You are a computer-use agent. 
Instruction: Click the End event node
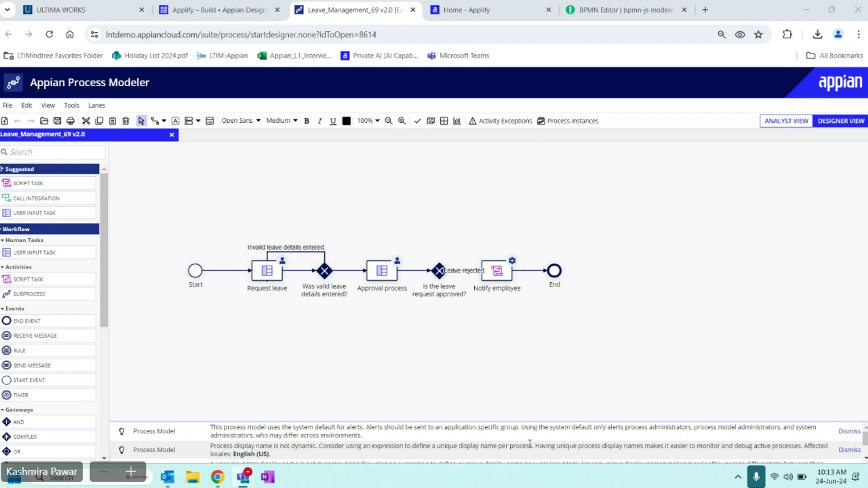(x=554, y=270)
